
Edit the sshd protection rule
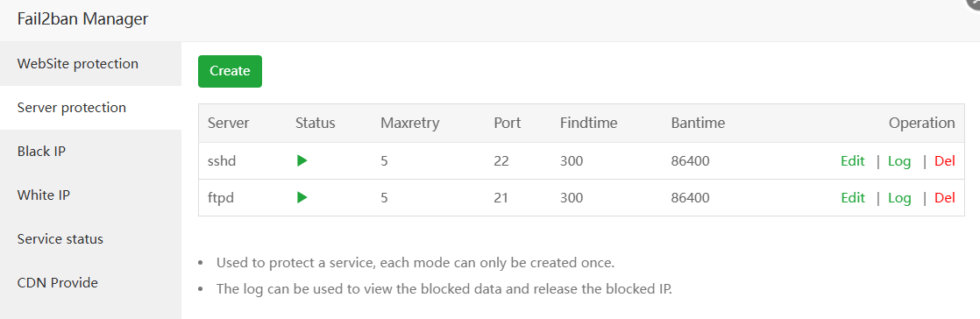tap(853, 161)
